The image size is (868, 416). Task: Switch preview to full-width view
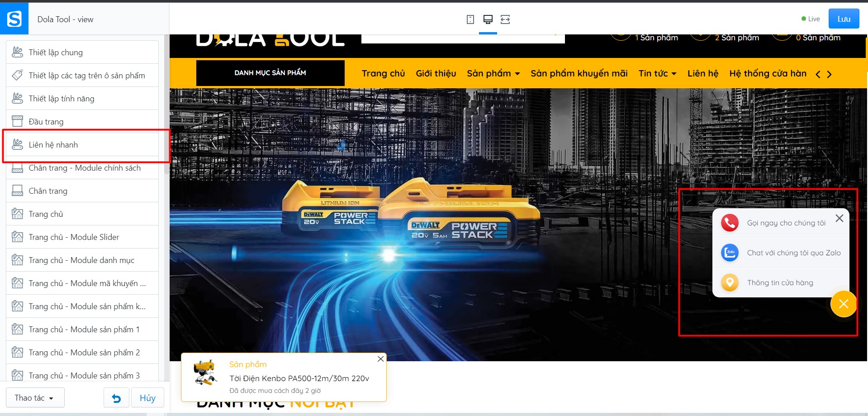click(x=505, y=19)
